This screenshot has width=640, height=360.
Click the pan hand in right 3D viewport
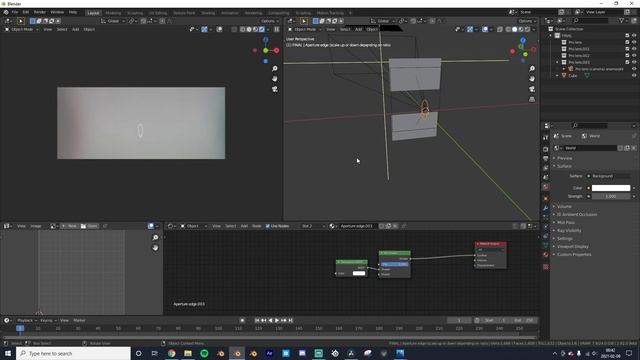(532, 78)
